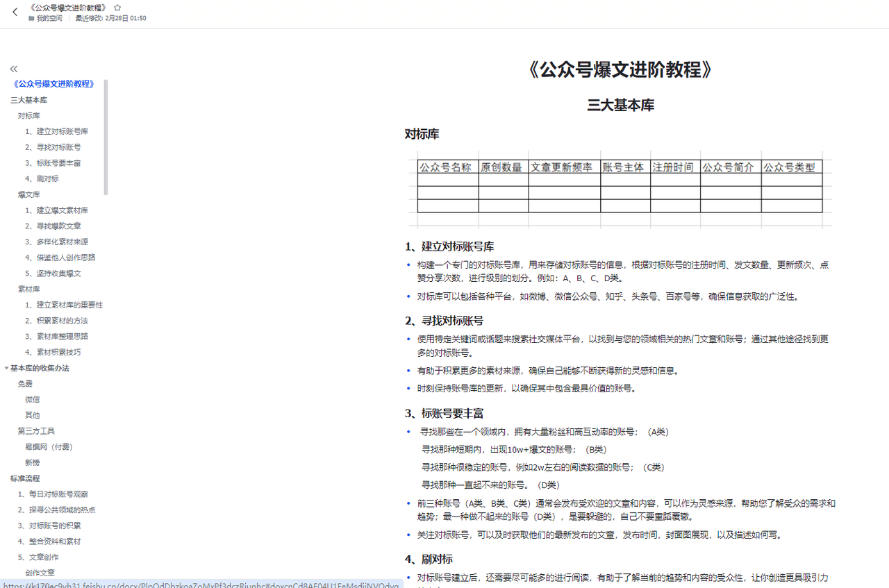Collapse the outline sidebar with double chevron

coord(14,69)
